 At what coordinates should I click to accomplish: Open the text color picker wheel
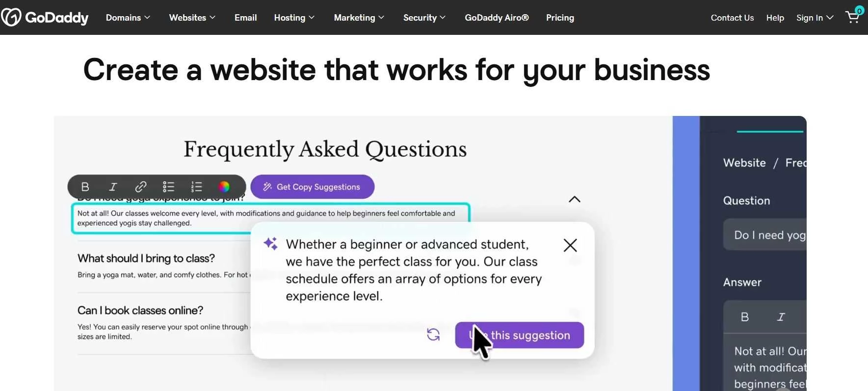click(224, 187)
